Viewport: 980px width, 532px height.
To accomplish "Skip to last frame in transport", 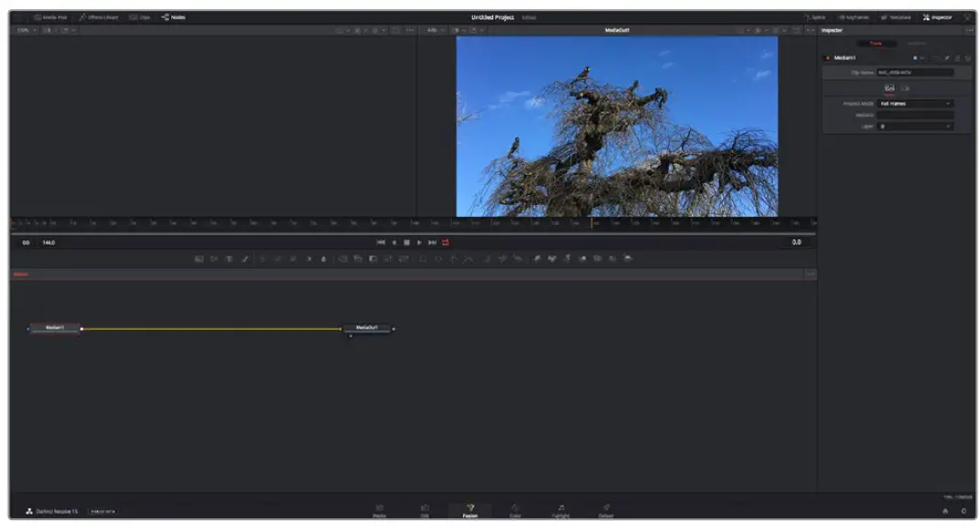I will [432, 243].
